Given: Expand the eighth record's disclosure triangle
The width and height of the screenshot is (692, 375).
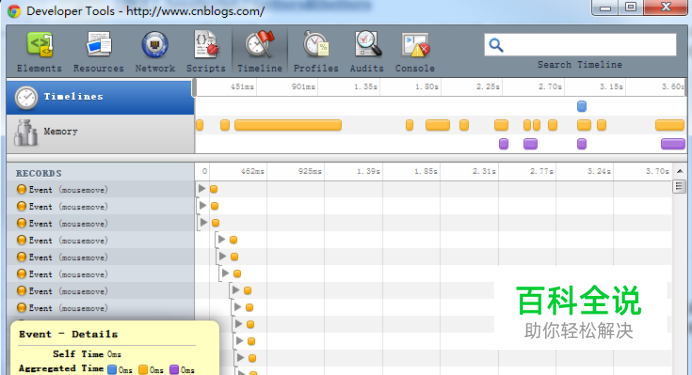Looking at the screenshot, I should pyautogui.click(x=237, y=307).
